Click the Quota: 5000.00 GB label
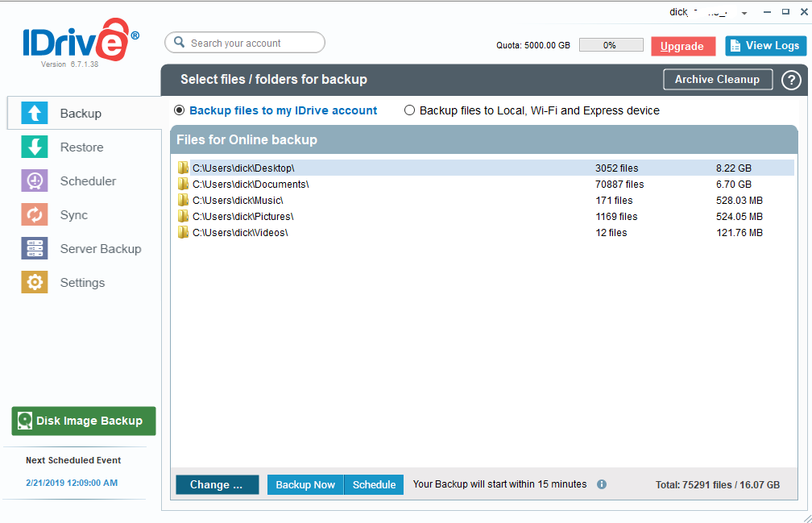Image resolution: width=812 pixels, height=523 pixels. (533, 46)
